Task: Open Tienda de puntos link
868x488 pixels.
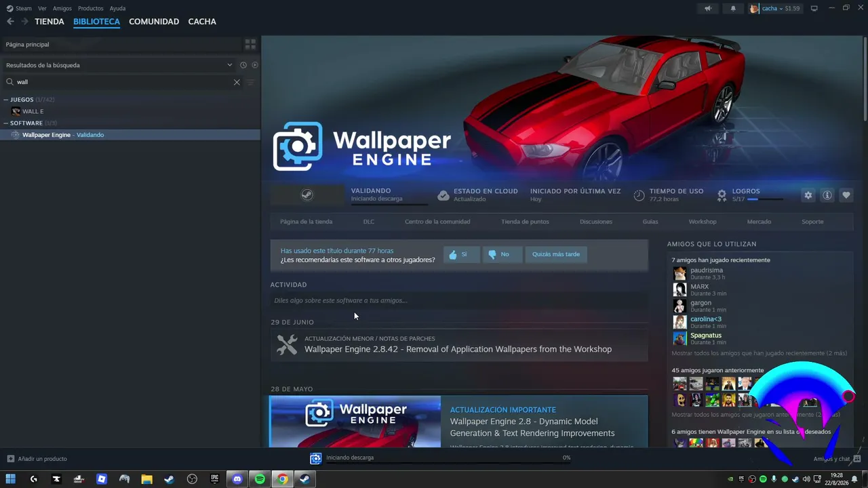Action: [525, 222]
